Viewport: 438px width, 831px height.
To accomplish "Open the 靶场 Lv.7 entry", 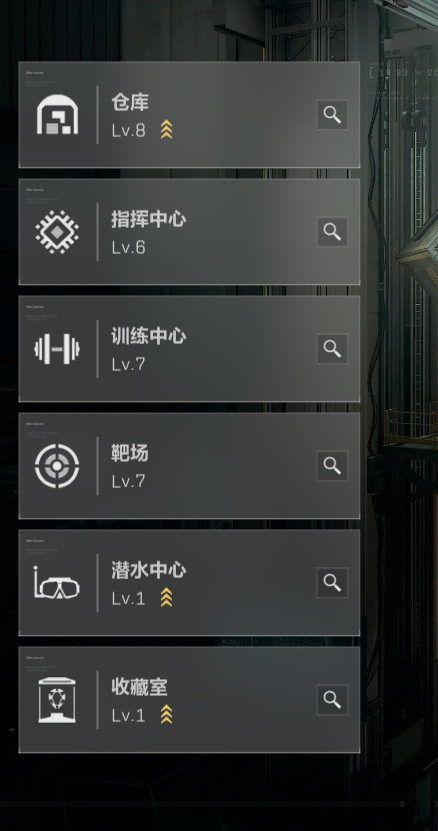I will pyautogui.click(x=189, y=466).
